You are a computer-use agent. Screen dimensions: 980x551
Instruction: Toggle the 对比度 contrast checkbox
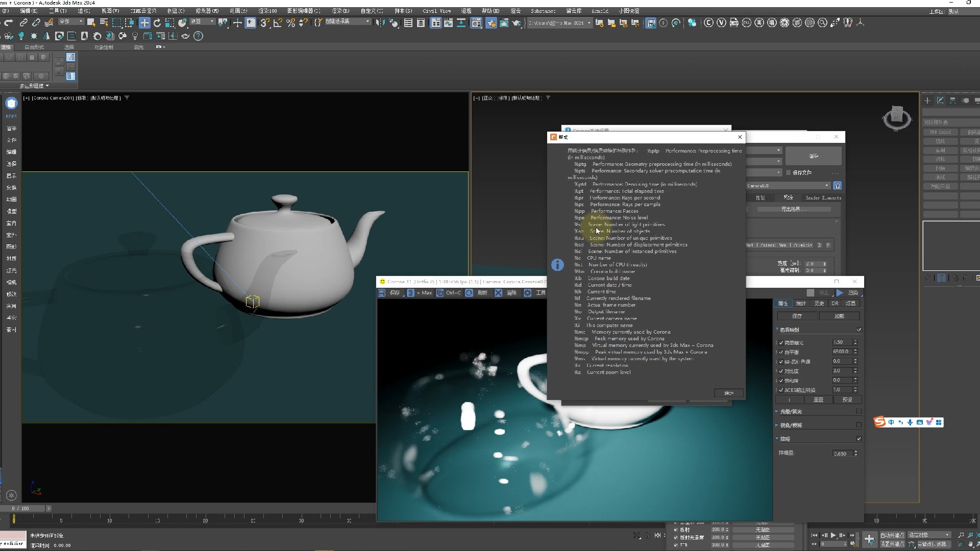coord(781,371)
